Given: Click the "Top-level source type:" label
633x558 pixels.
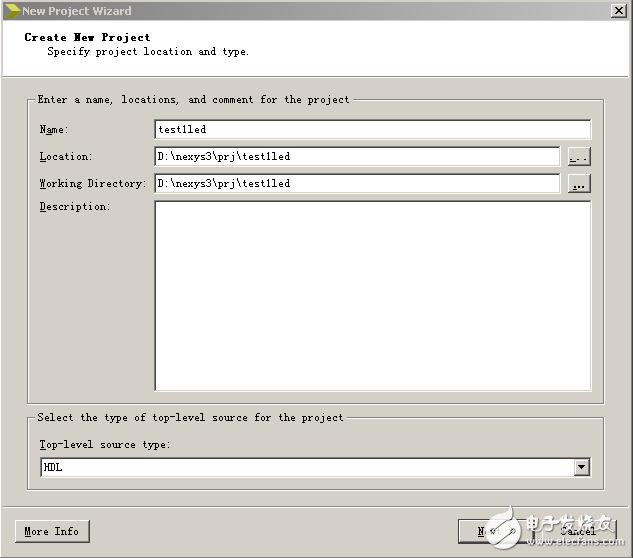Looking at the screenshot, I should 105,445.
